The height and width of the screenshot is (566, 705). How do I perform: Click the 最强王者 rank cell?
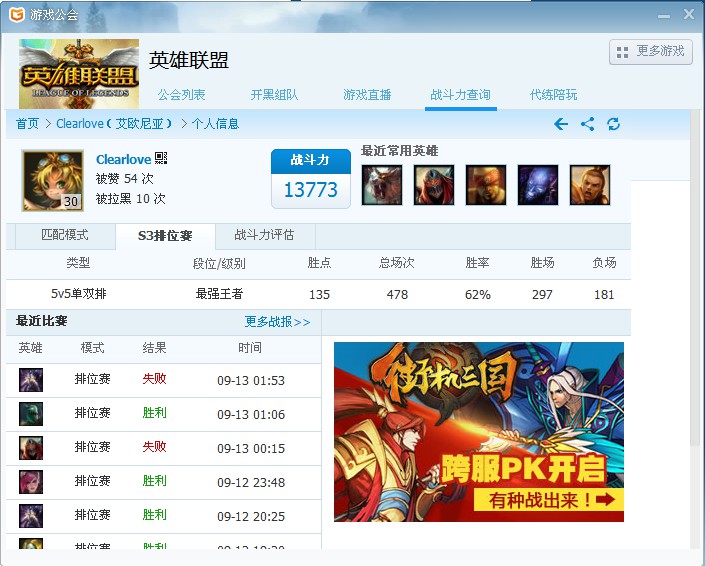[x=219, y=294]
